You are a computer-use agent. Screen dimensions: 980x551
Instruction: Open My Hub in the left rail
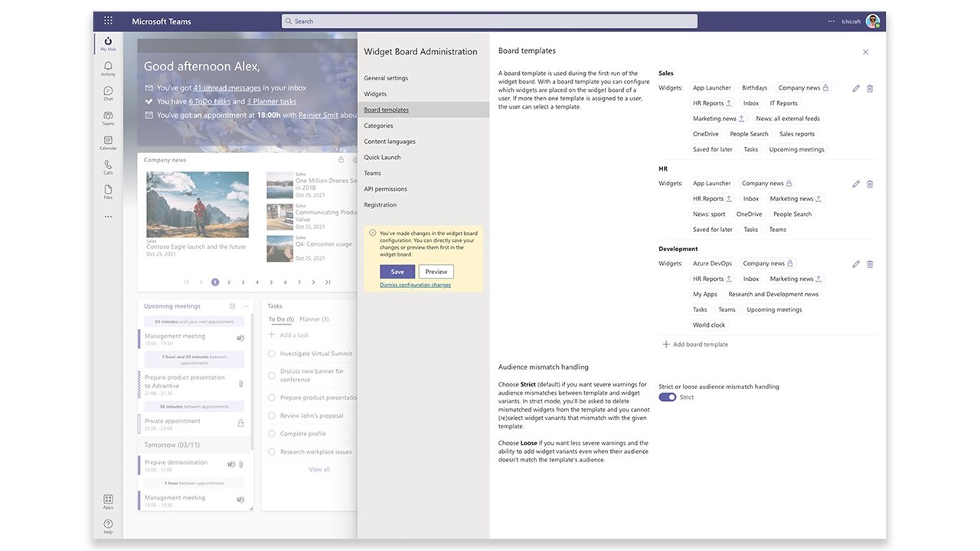tap(108, 44)
